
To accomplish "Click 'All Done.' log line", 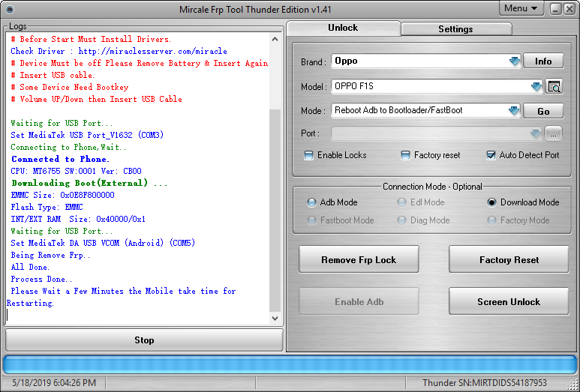I will tap(30, 267).
